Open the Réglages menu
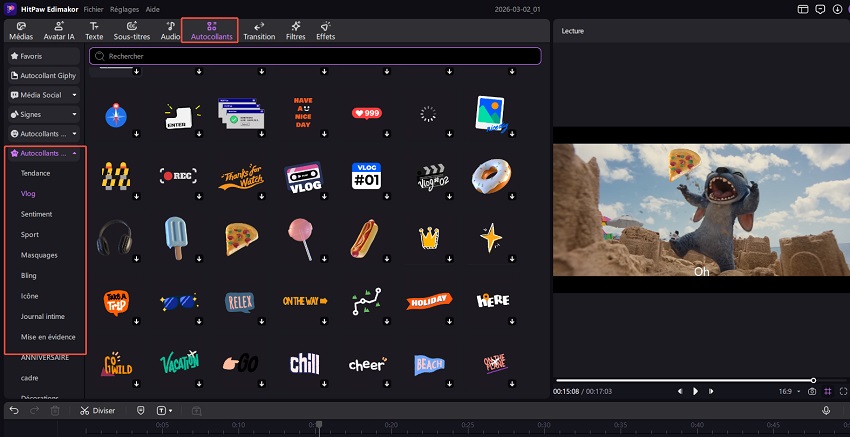 point(124,10)
